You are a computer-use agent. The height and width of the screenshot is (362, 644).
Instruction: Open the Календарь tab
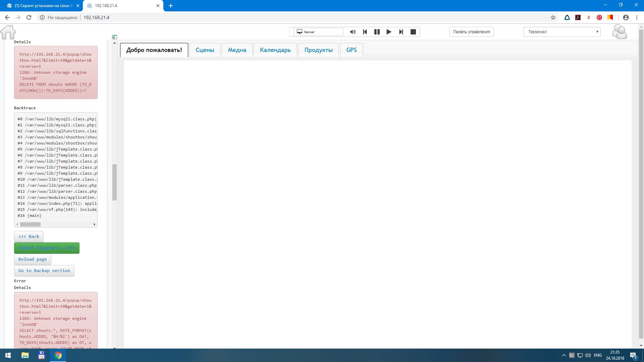coord(275,50)
